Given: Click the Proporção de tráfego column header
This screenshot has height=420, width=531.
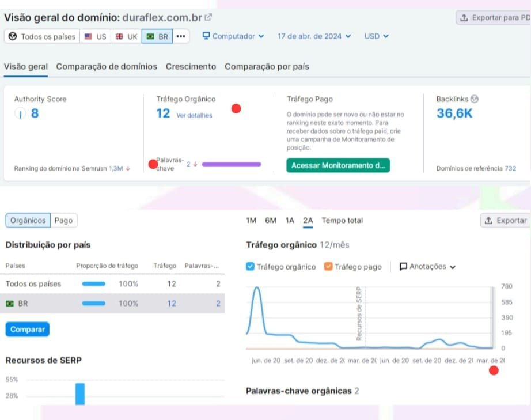Looking at the screenshot, I should pos(107,266).
